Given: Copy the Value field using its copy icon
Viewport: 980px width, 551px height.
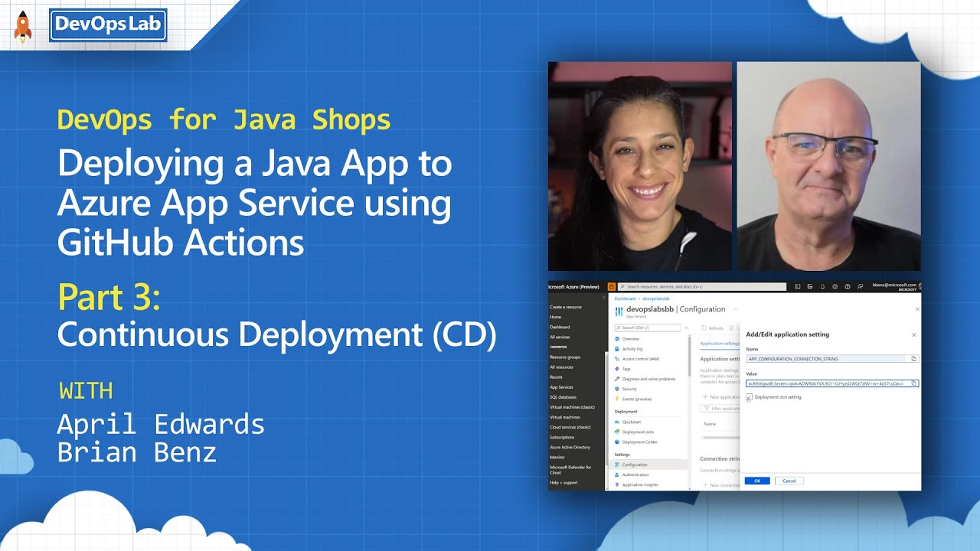Looking at the screenshot, I should pyautogui.click(x=913, y=383).
